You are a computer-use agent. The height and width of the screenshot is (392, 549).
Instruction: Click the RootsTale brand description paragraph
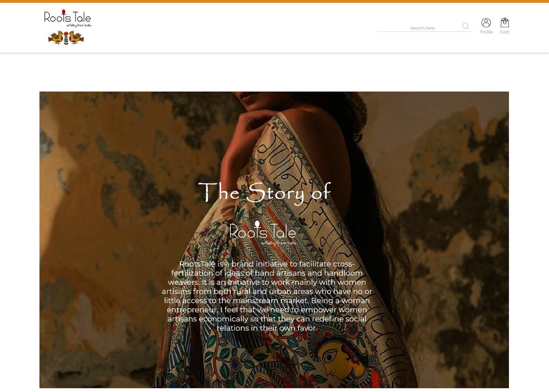tap(267, 296)
